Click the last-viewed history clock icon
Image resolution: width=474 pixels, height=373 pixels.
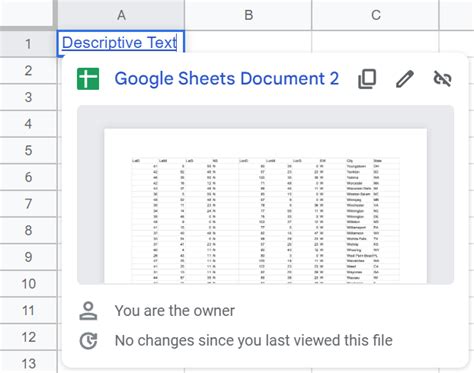point(88,341)
